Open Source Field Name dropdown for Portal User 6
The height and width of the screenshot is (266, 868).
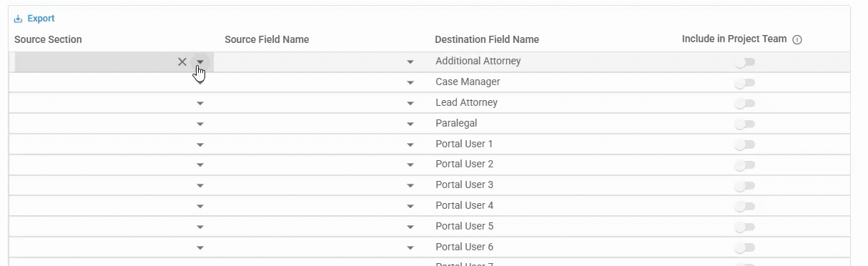click(410, 248)
